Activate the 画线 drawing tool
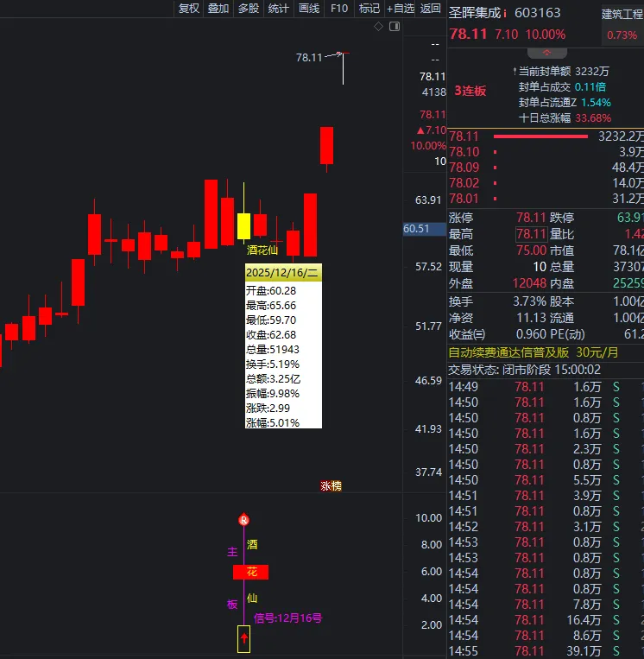The image size is (644, 659). click(309, 9)
